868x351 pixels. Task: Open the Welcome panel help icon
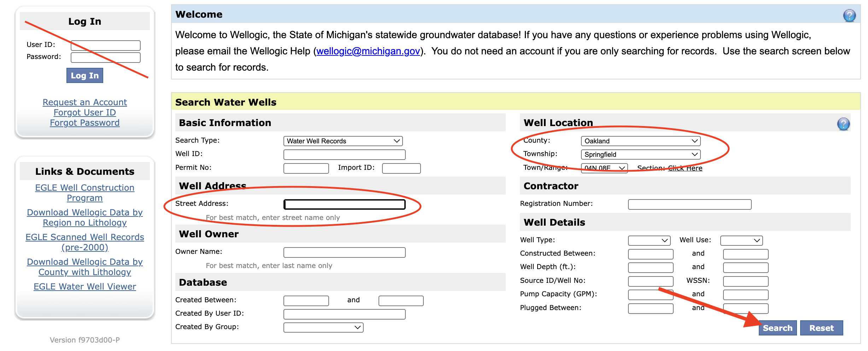849,16
